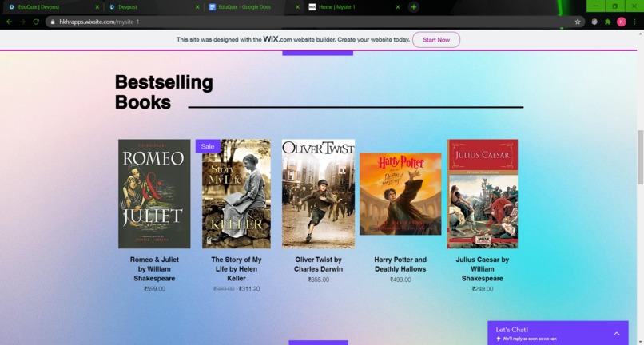Click the ₹249.00 price text
Image resolution: width=644 pixels, height=345 pixels.
click(x=483, y=289)
